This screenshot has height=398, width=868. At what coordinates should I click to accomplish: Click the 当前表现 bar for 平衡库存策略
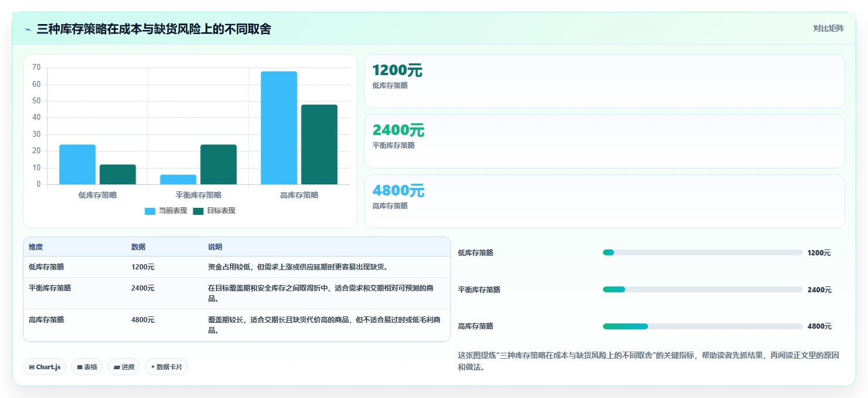coord(178,180)
